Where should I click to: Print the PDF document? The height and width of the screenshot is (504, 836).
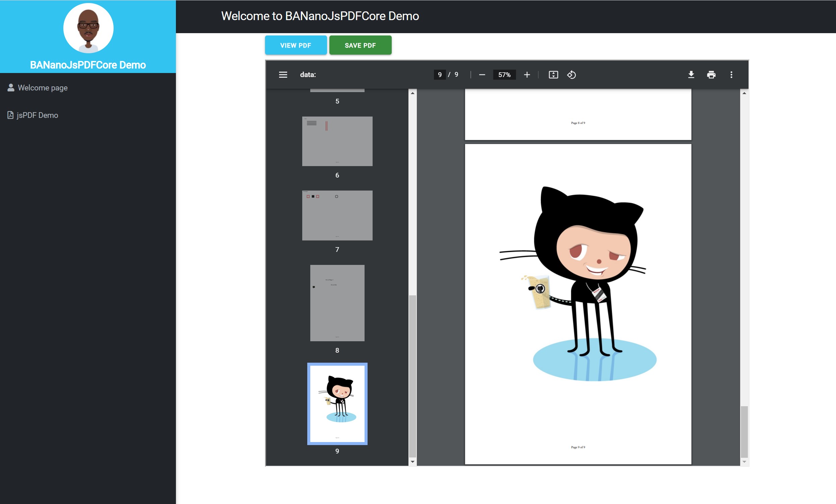pyautogui.click(x=711, y=75)
